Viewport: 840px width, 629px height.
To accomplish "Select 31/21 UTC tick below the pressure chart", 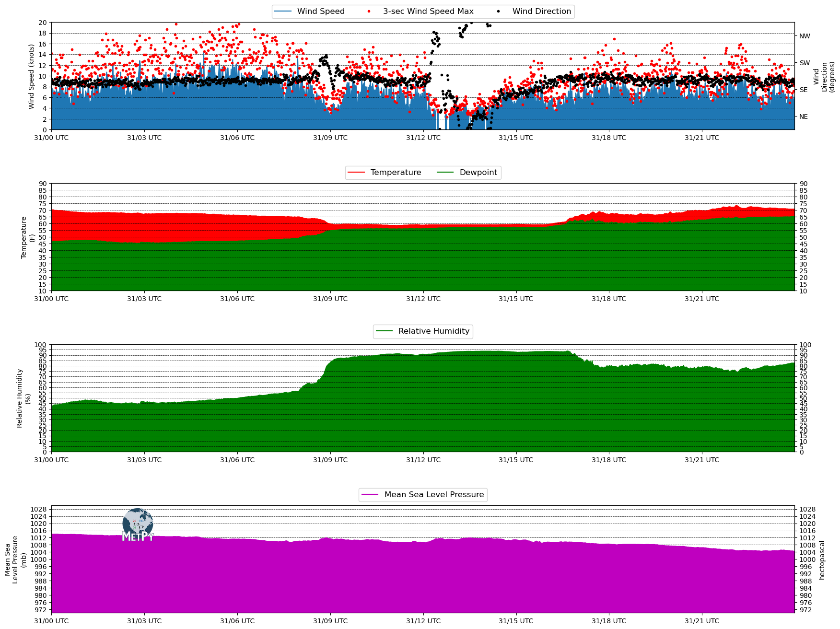I will [x=701, y=621].
